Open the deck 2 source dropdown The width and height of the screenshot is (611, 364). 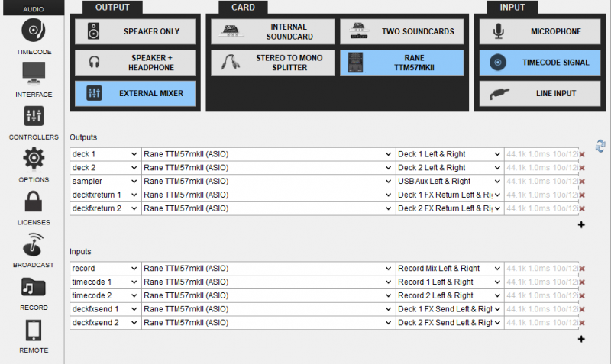click(x=105, y=168)
